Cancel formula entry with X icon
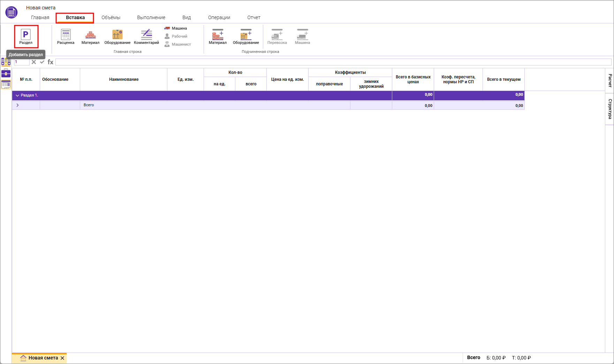The width and height of the screenshot is (614, 364). (34, 62)
